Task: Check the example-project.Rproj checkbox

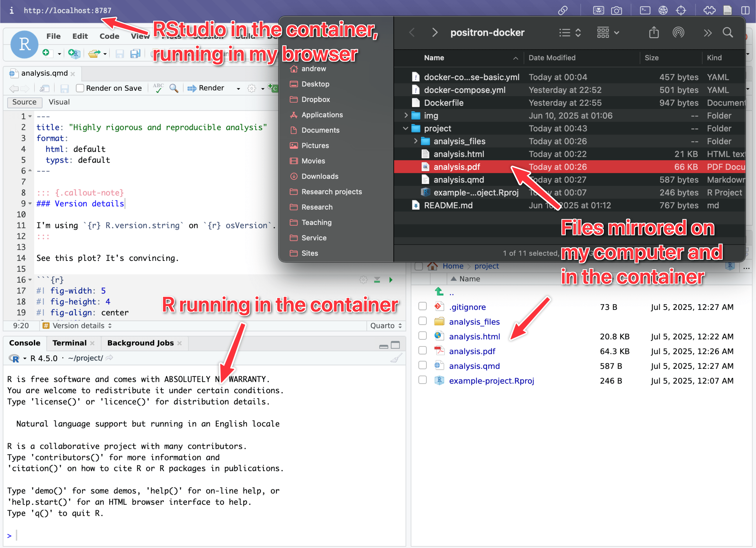Action: click(422, 380)
